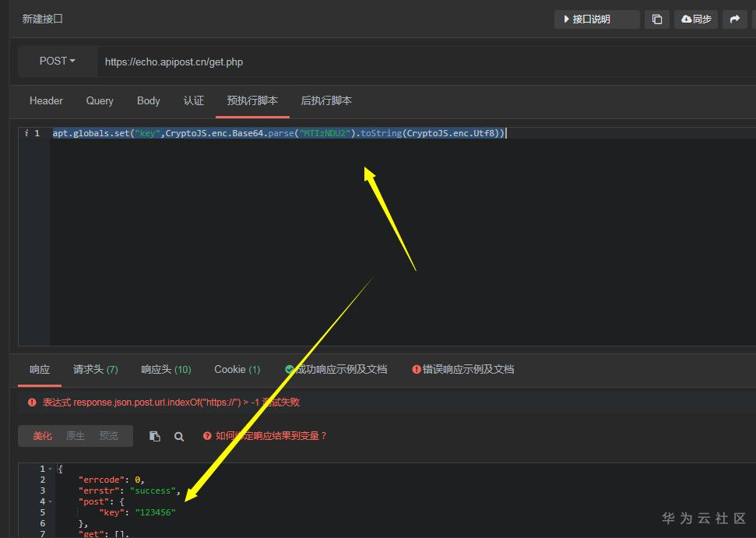Screen dimensions: 756x538
Task: Open the 如何绑定响应结果到变量 help link
Action: point(265,436)
